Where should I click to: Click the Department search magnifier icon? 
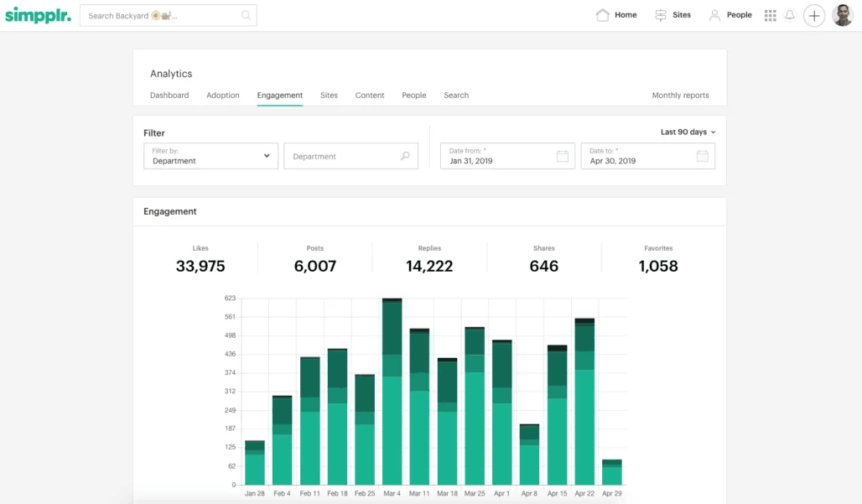405,156
